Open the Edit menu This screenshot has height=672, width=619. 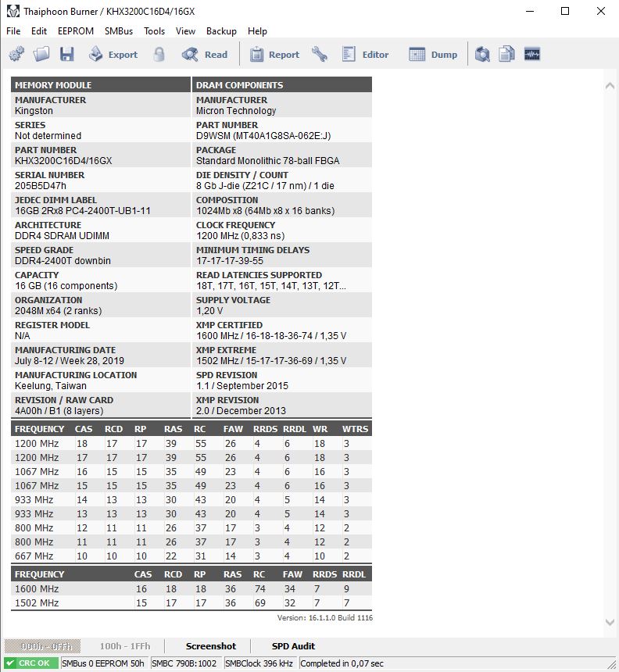39,31
